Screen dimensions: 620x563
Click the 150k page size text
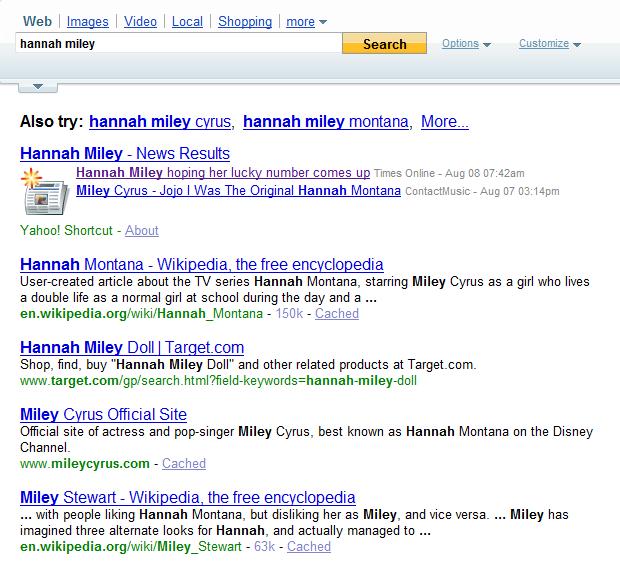point(289,314)
